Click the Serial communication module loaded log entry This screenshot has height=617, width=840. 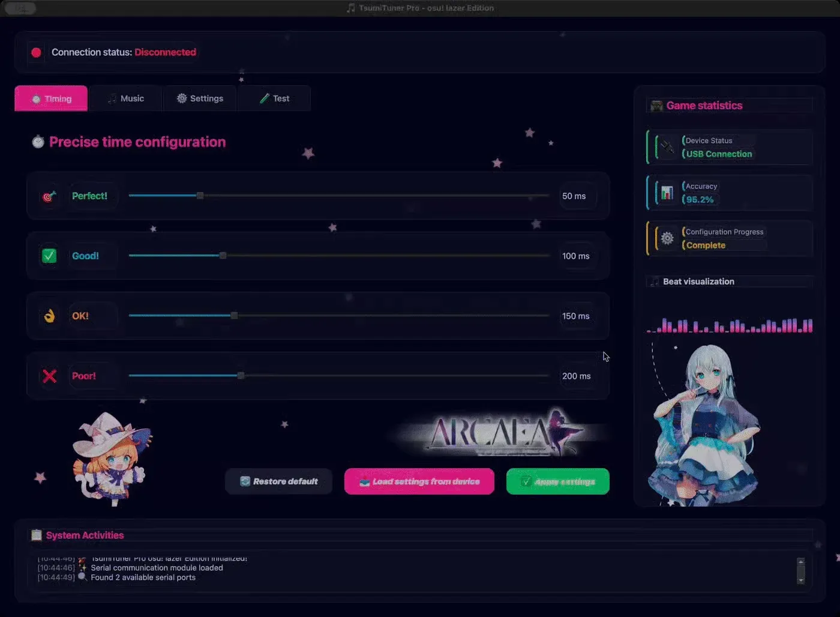(157, 568)
